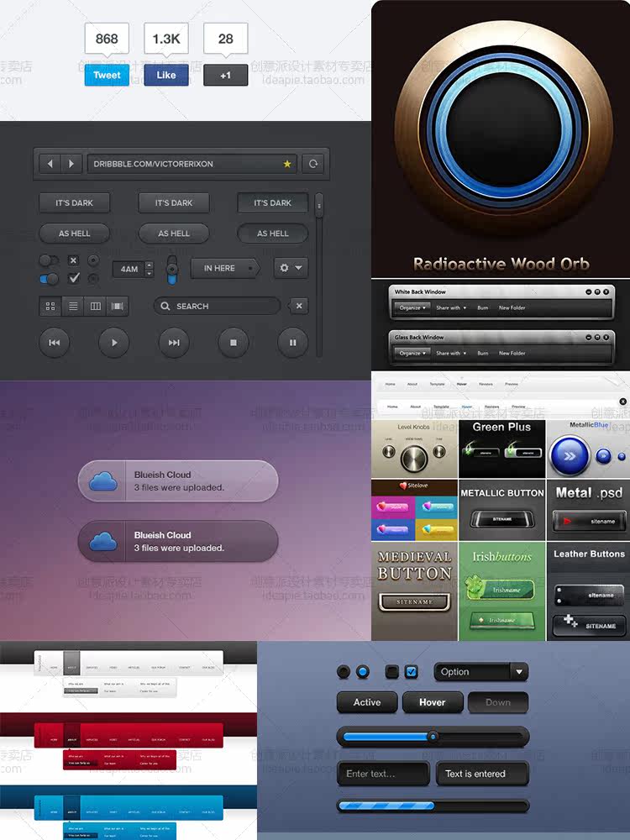630x840 pixels.
Task: Uncheck the dark checkbox with the checkmark
Action: [x=74, y=278]
